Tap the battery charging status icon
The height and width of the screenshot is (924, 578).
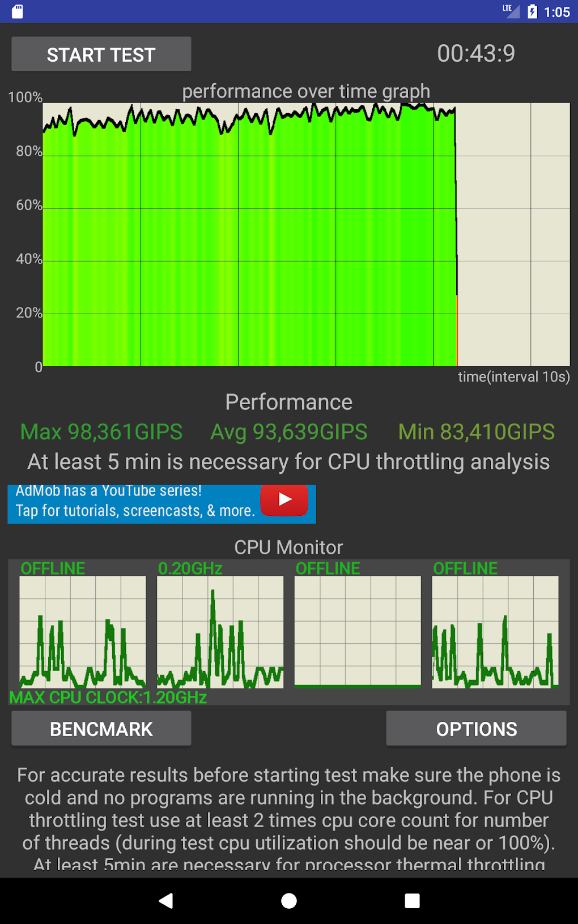pos(532,11)
